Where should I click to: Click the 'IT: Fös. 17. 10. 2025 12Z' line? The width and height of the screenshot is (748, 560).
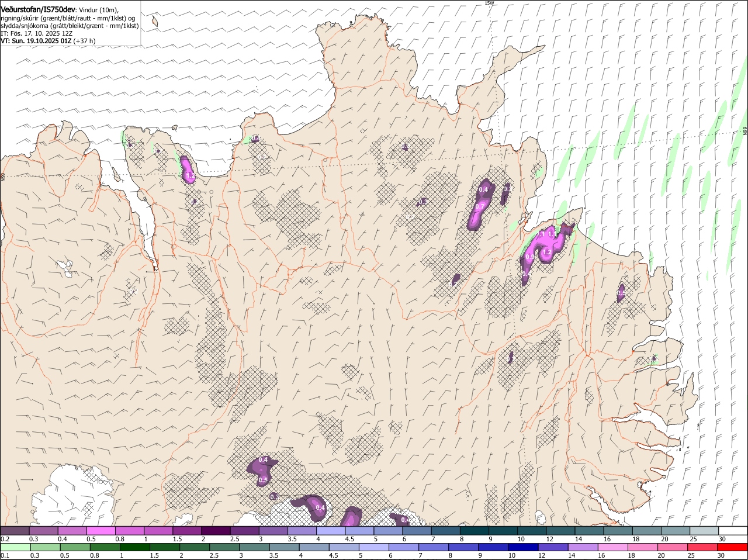pos(36,33)
